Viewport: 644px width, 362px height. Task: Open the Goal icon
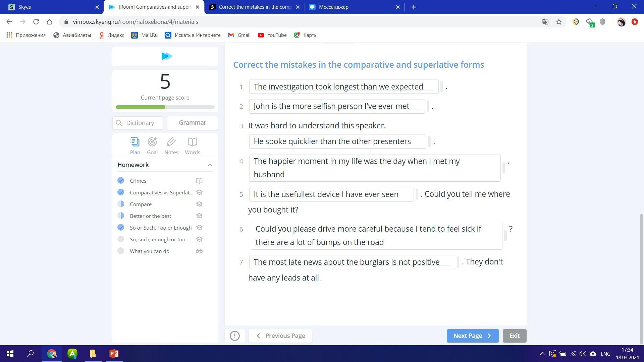tap(152, 142)
